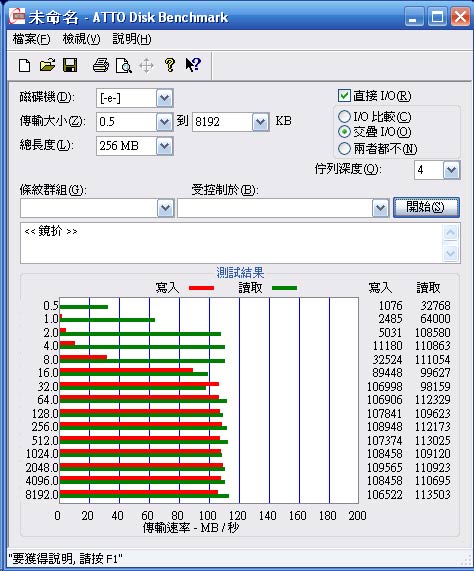Expand the 8192 transfer size end dropdown
This screenshot has width=474, height=571.
click(260, 122)
